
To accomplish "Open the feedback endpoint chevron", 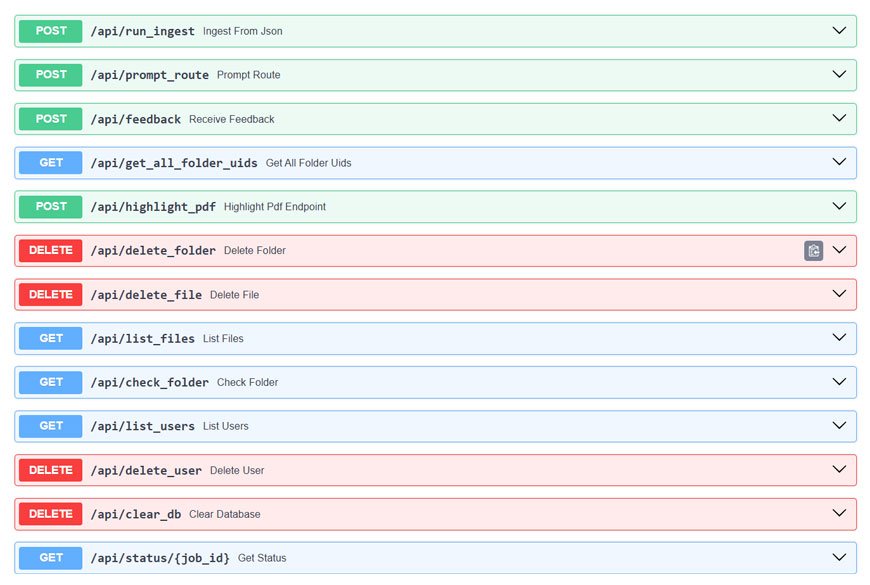I will tap(839, 119).
